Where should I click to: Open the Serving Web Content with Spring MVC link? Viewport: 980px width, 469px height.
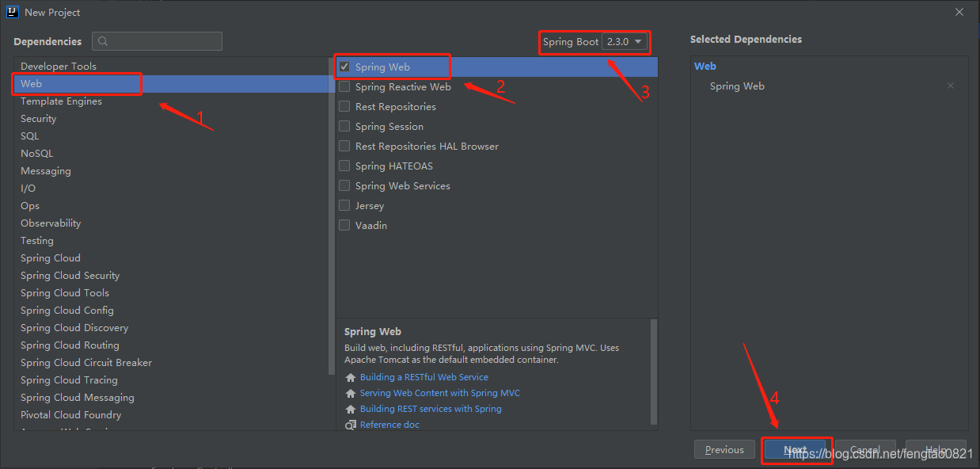(x=440, y=394)
